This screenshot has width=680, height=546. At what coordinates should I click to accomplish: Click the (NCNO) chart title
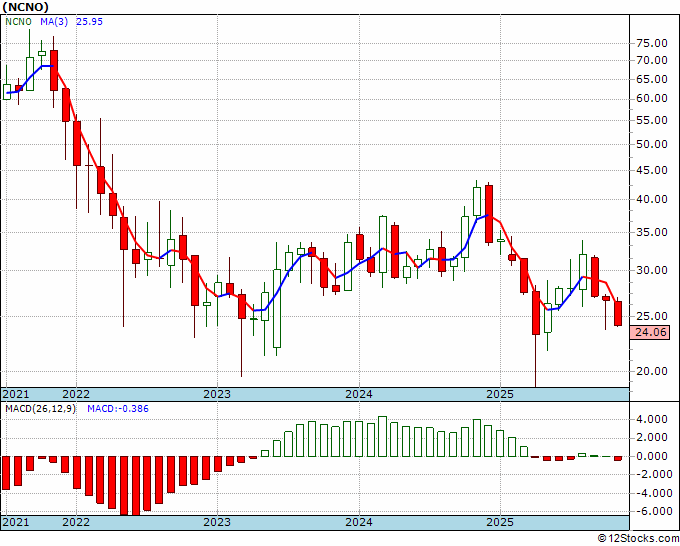25,7
